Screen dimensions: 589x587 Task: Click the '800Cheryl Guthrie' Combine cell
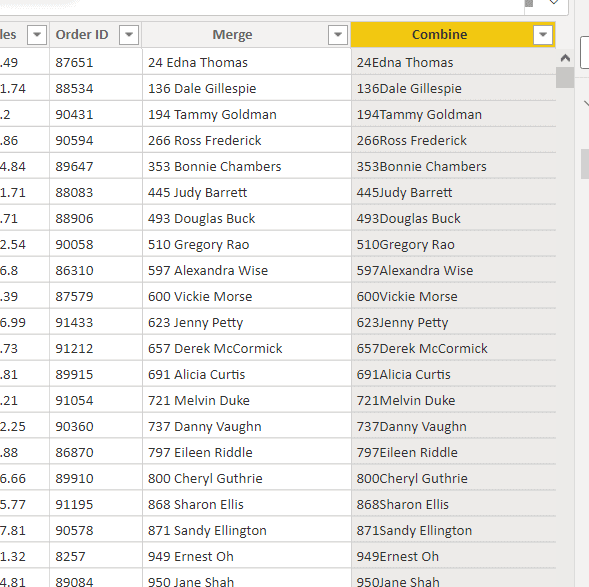(454, 478)
